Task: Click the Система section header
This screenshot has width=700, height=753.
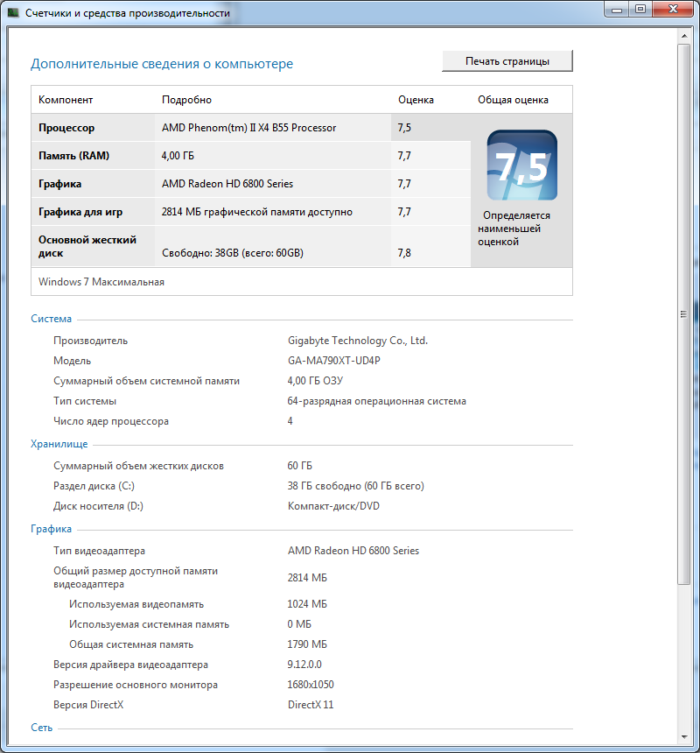Action: pyautogui.click(x=51, y=319)
